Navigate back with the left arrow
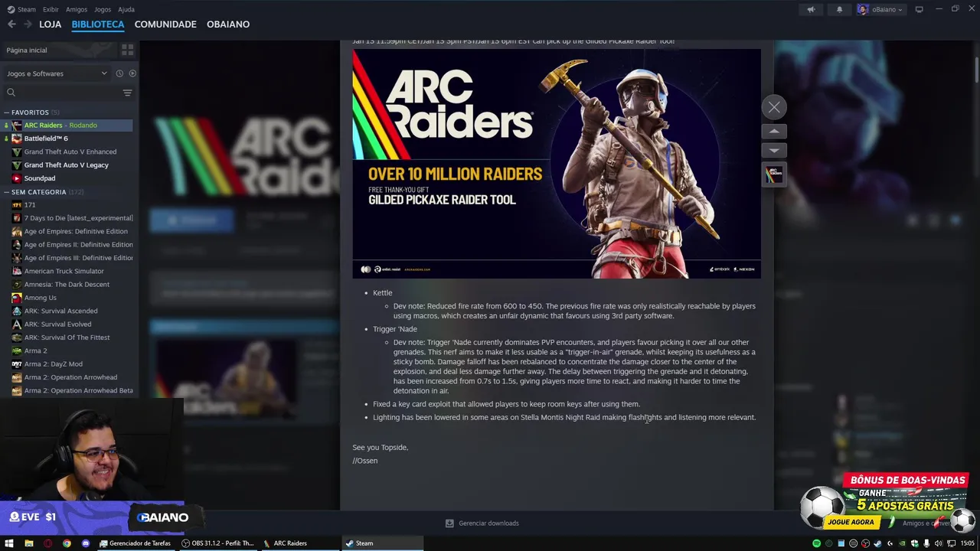 11,24
